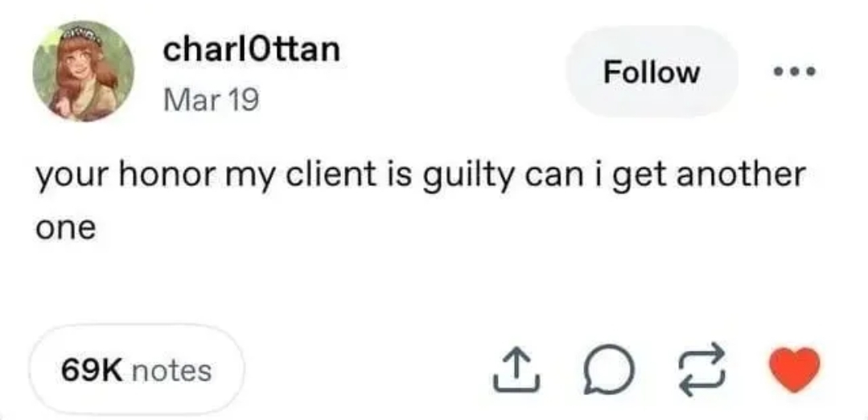
Task: Expand post options with the ellipsis
Action: tap(795, 72)
